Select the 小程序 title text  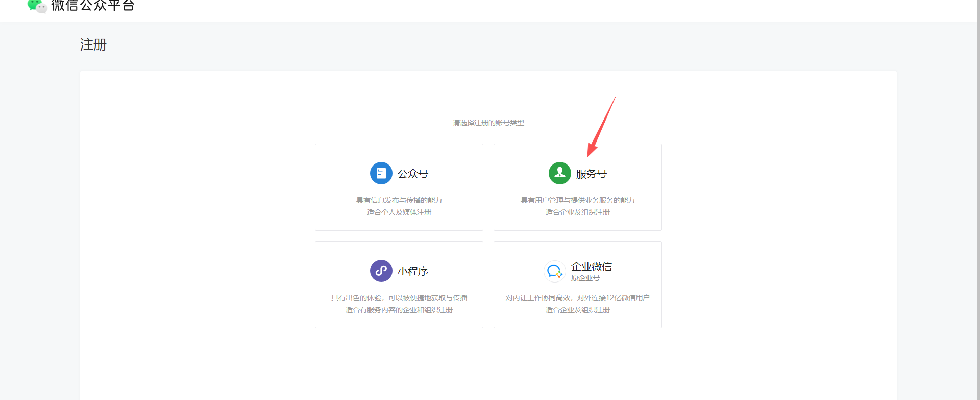pos(413,271)
